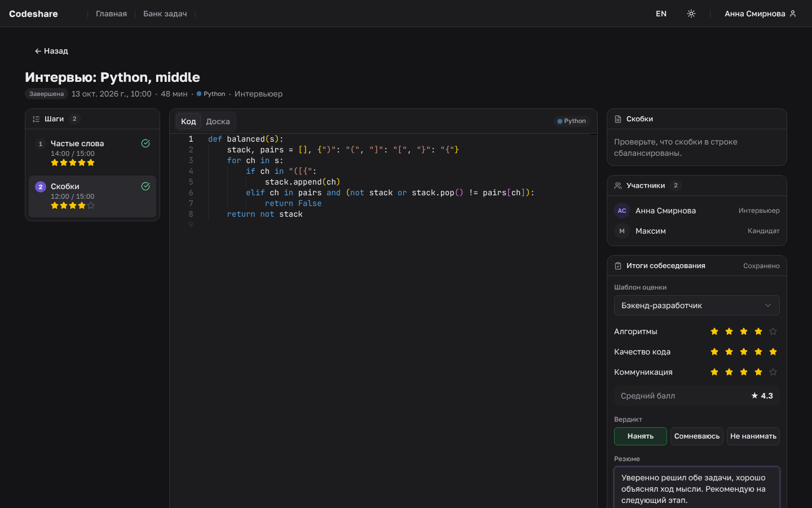Click the Сохранено status text
The height and width of the screenshot is (508, 812).
[761, 266]
